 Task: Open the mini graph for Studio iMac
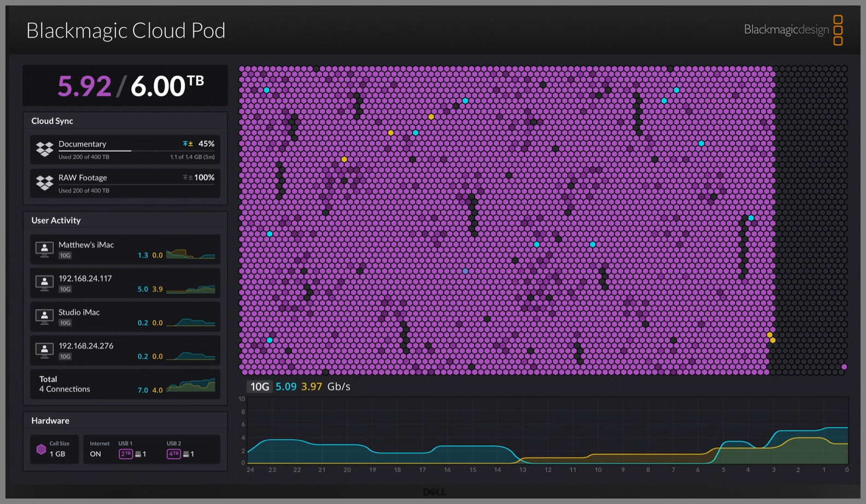click(x=191, y=321)
